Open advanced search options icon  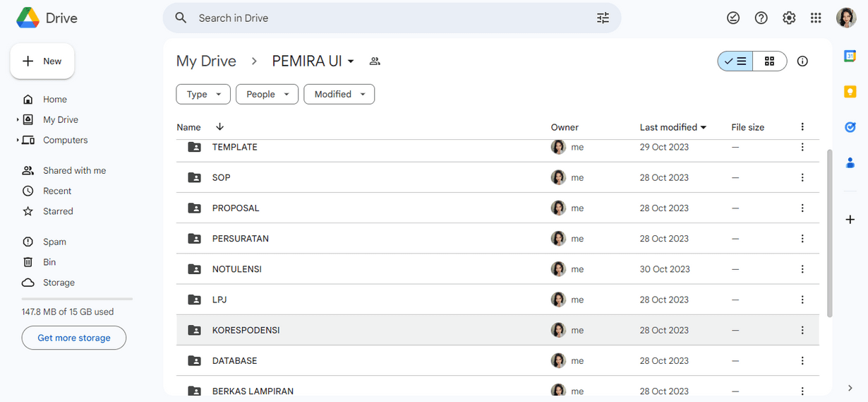point(603,18)
